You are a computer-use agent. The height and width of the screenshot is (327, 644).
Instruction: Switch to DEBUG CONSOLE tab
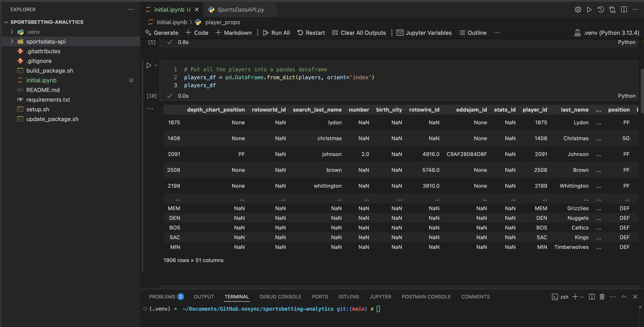pos(280,297)
